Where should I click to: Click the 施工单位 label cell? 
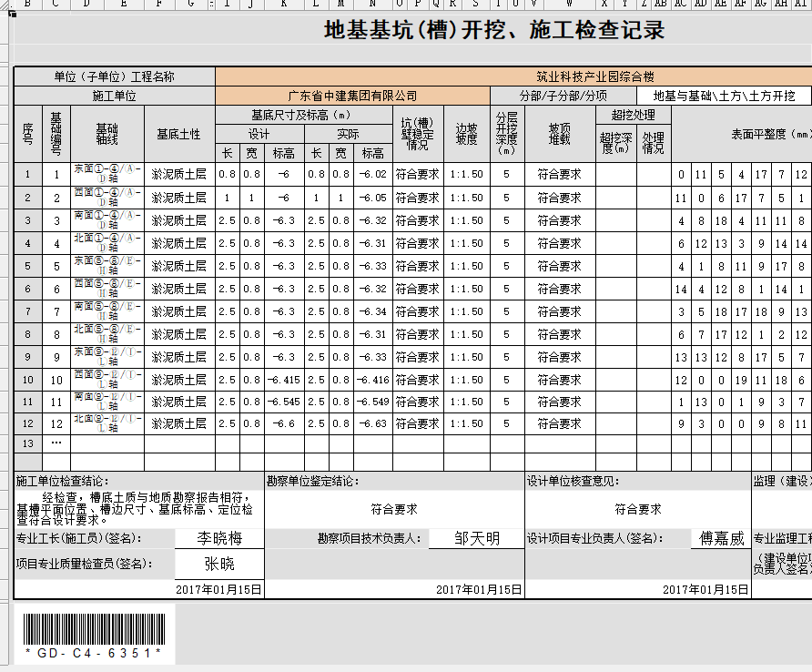click(115, 96)
